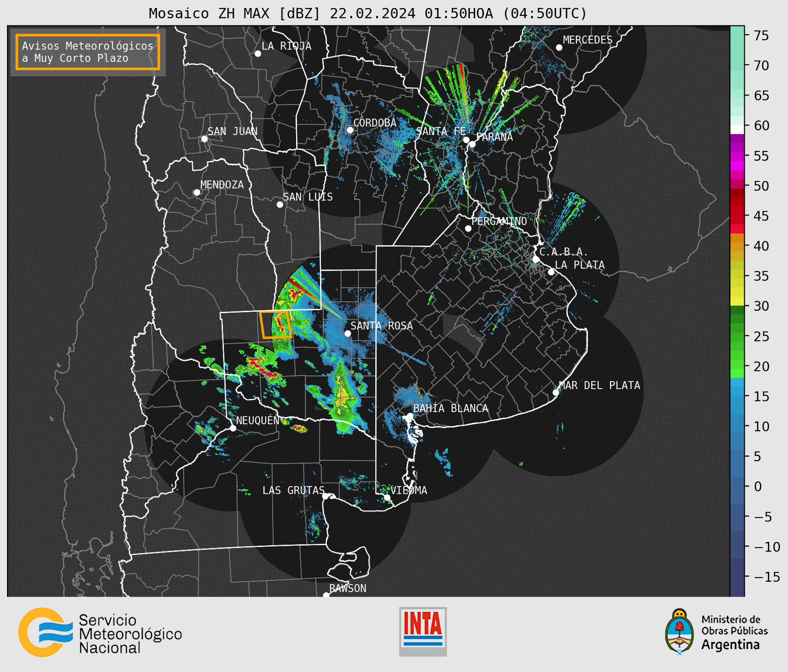Viewport: 788px width, 672px height.
Task: Click the Mendoza city marker dot
Action: (197, 193)
